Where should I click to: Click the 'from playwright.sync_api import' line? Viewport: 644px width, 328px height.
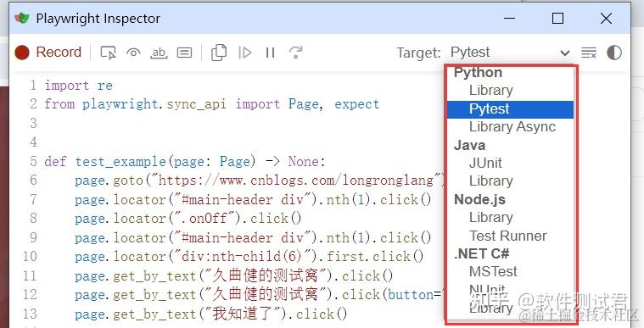[212, 104]
